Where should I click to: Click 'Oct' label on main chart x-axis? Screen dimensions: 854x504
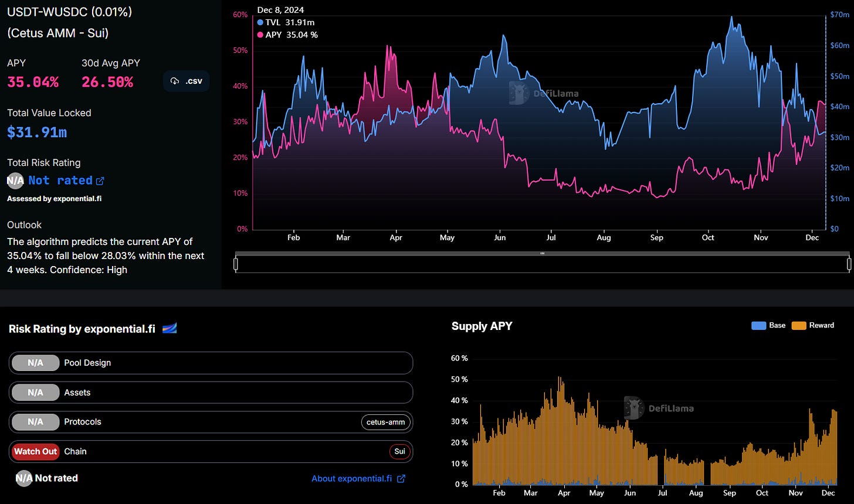pos(708,237)
